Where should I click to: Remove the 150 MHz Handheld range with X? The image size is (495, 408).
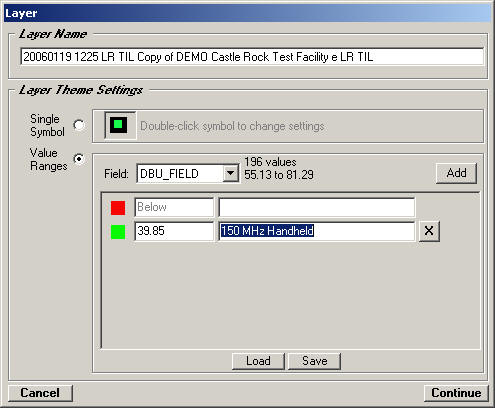click(x=429, y=231)
